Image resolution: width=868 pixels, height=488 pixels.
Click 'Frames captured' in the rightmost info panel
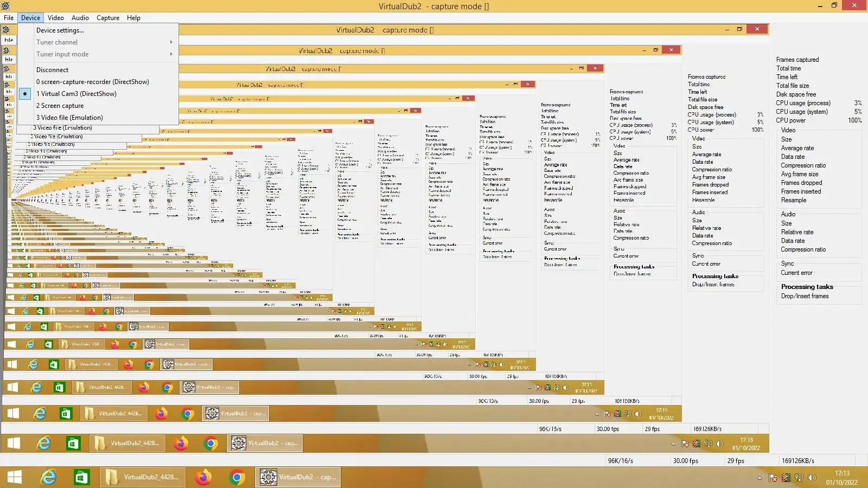tap(797, 60)
